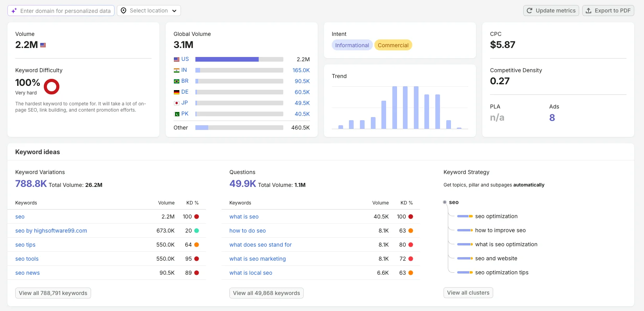The width and height of the screenshot is (644, 311).
Task: Click the Germany flag icon
Action: point(177,92)
